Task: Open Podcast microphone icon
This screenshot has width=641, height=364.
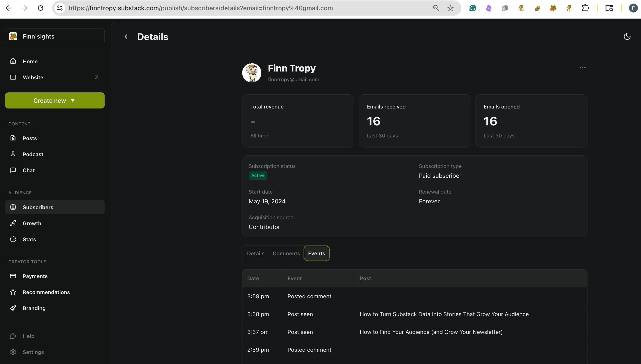Action: (x=13, y=154)
